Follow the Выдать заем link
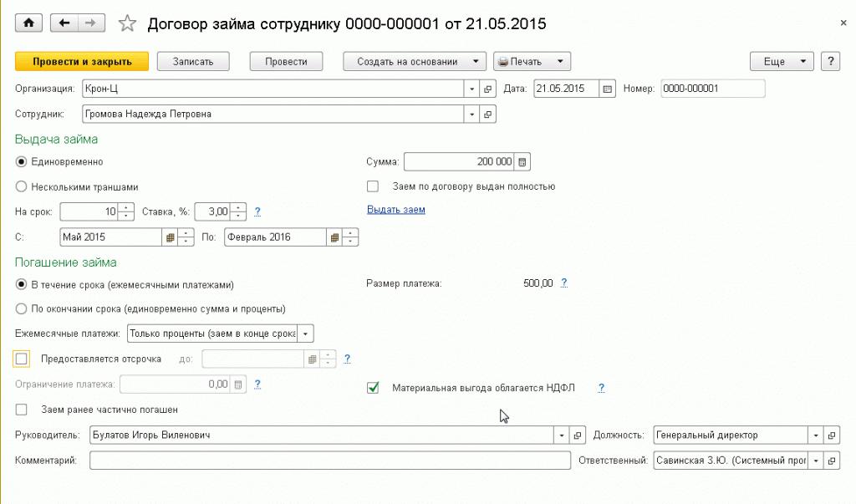The height and width of the screenshot is (504, 856). (x=395, y=210)
